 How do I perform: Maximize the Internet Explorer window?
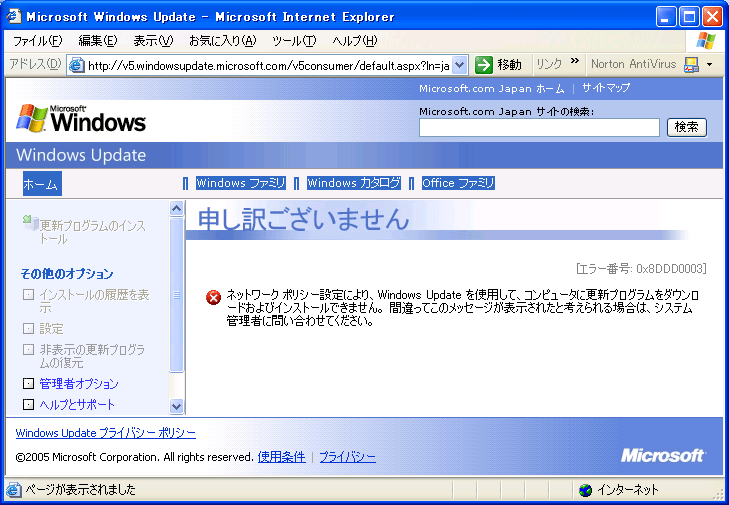pyautogui.click(x=689, y=17)
